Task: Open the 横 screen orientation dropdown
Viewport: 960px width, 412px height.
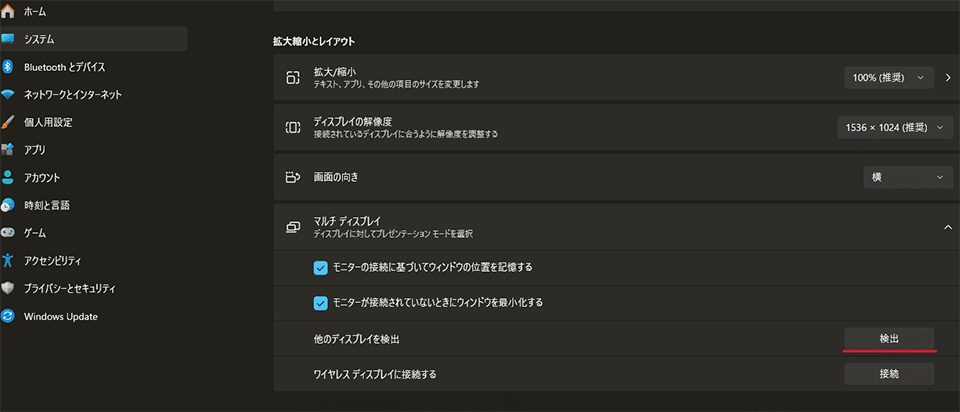Action: pyautogui.click(x=909, y=178)
